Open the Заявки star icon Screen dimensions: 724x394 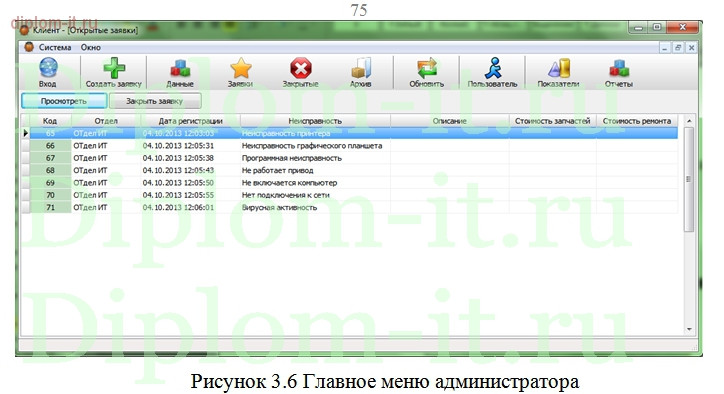click(x=241, y=68)
